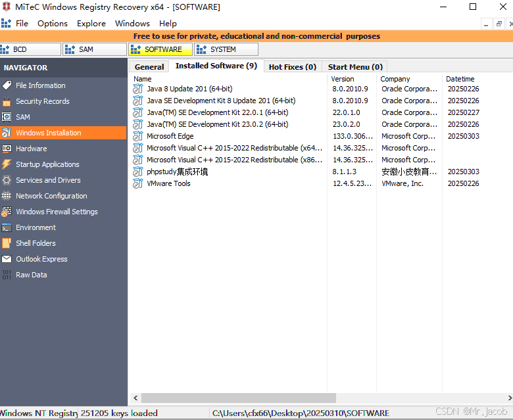Click the app icon left of File menu
The image size is (513, 420).
click(6, 23)
